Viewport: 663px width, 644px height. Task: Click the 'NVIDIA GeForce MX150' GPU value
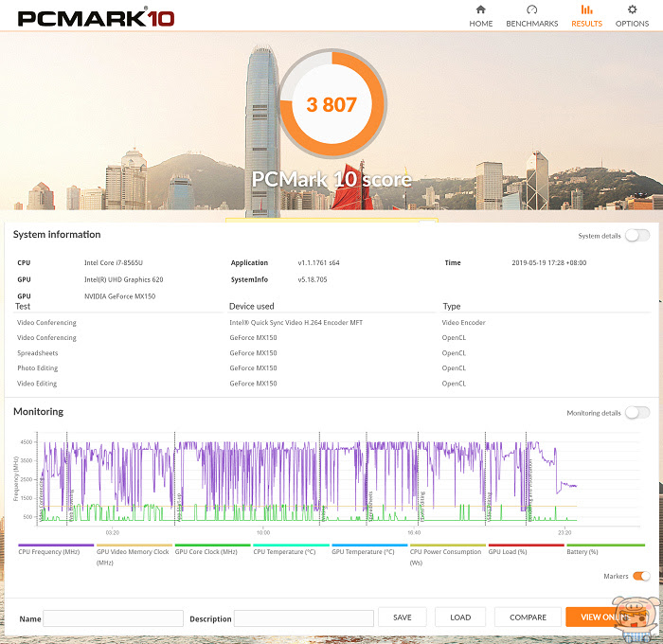pos(119,296)
